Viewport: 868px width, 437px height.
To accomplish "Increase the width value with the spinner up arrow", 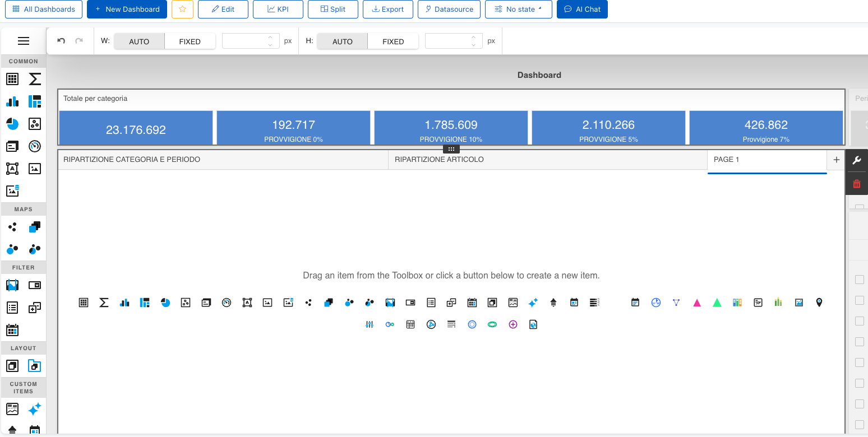I will 270,38.
